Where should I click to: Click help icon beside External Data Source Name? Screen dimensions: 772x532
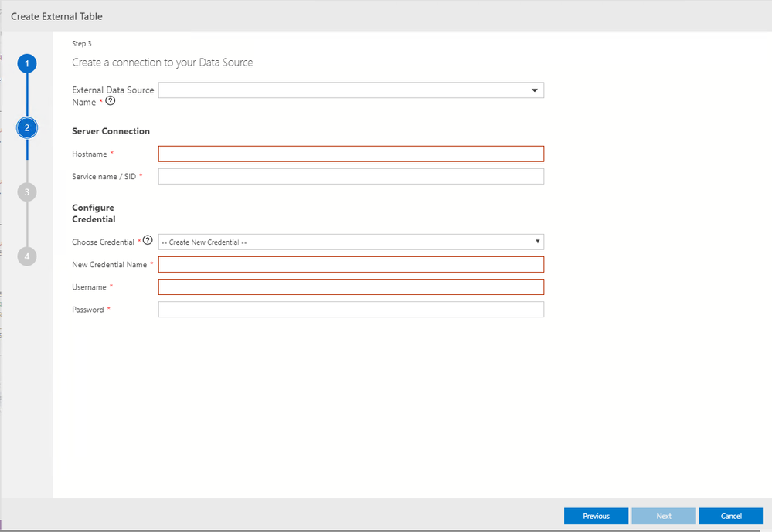[x=111, y=101]
